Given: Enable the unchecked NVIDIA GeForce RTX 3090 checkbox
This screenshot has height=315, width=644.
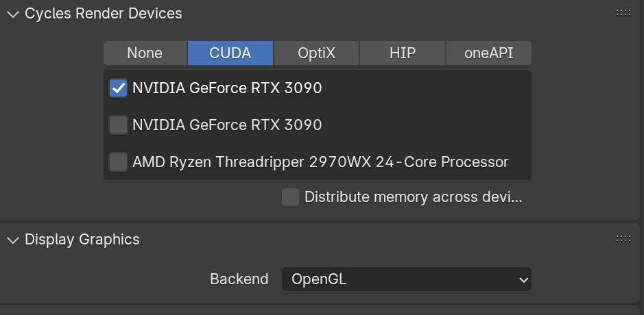Looking at the screenshot, I should point(119,125).
